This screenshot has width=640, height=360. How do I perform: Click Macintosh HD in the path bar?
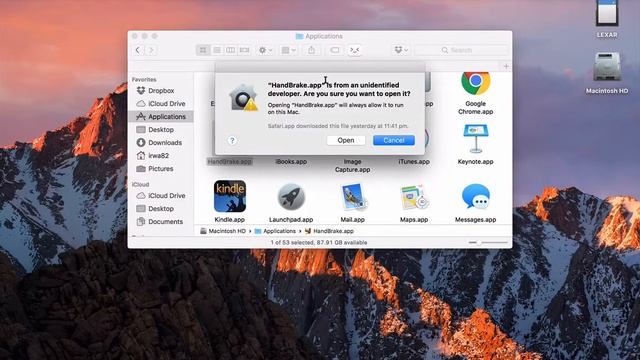223,231
